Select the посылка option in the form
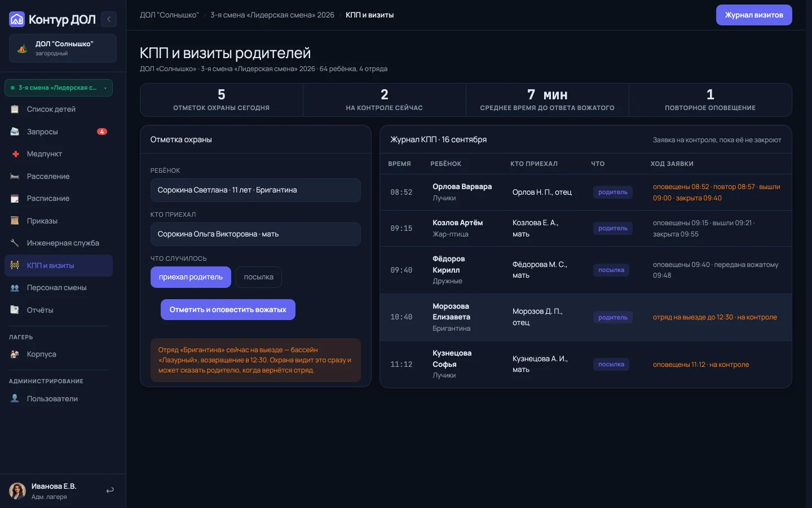 pyautogui.click(x=259, y=277)
